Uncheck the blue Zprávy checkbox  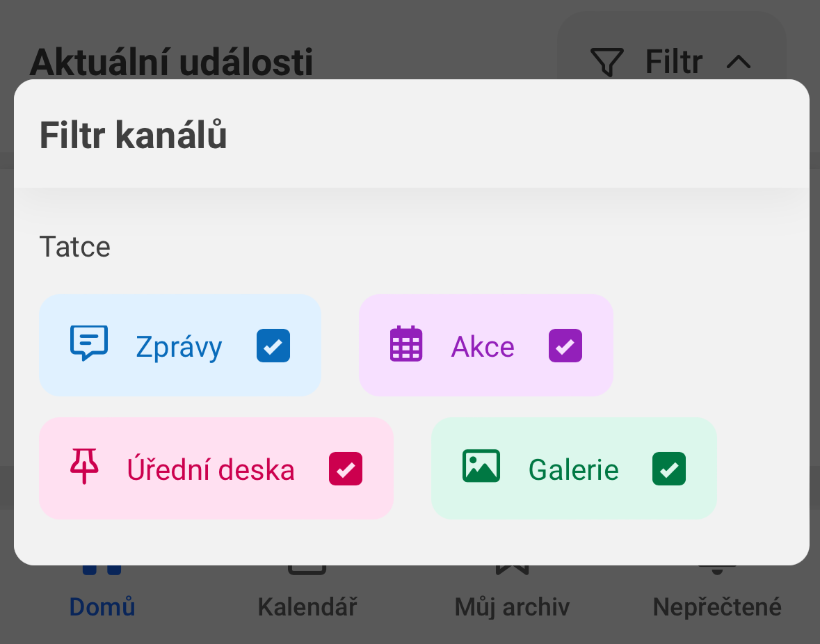point(273,346)
